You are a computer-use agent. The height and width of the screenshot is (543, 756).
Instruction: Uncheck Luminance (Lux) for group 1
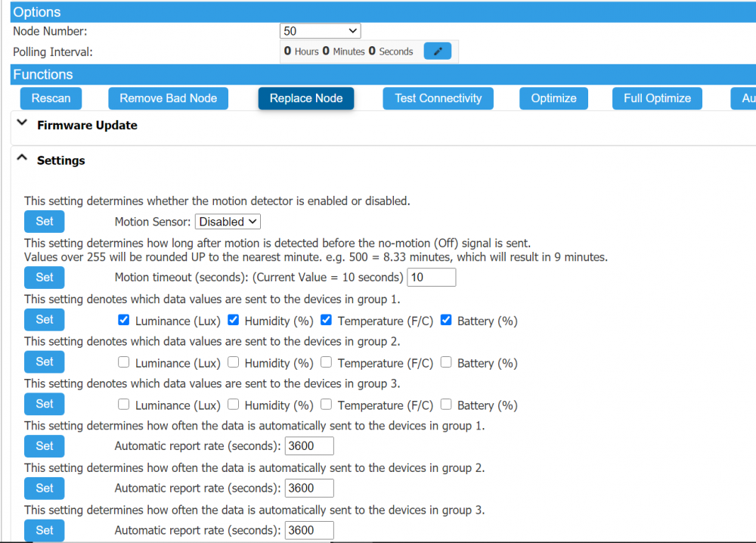tap(123, 320)
